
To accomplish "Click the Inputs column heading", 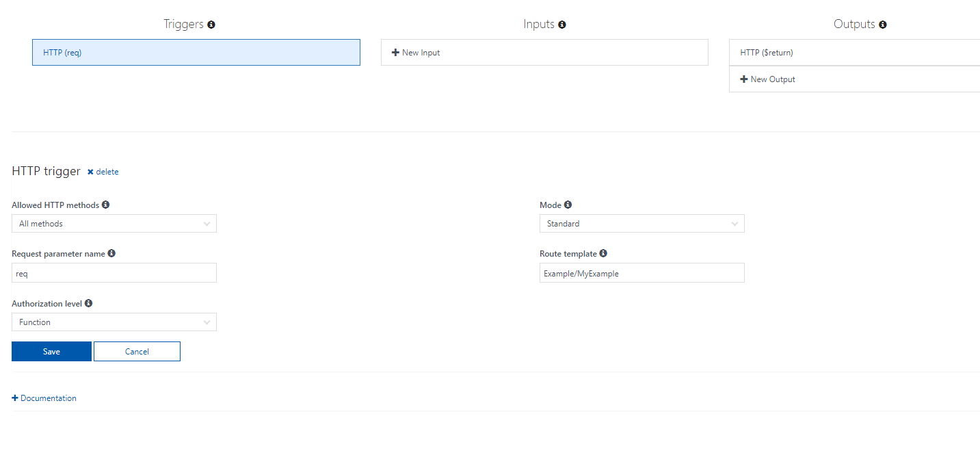I will click(x=539, y=25).
